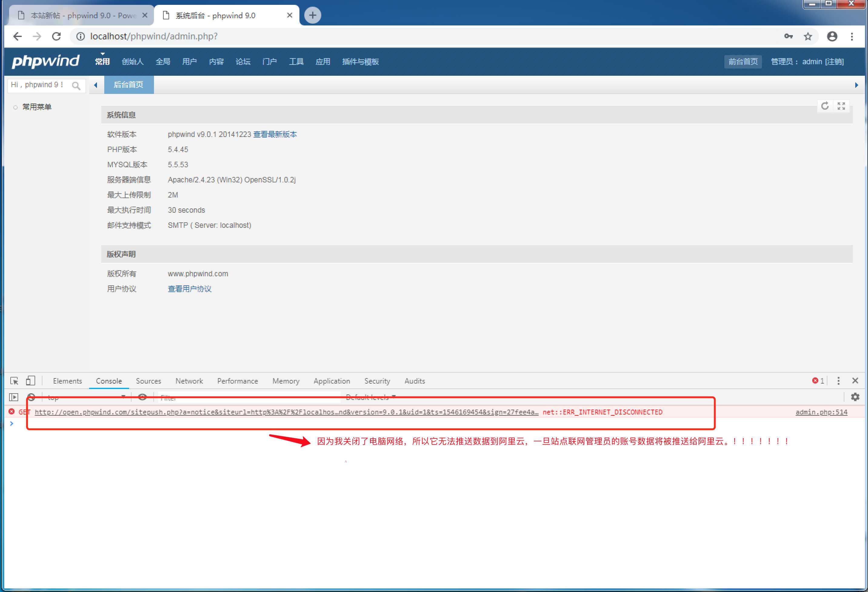Click the right navigation expand arrow
The width and height of the screenshot is (868, 592).
click(x=854, y=85)
